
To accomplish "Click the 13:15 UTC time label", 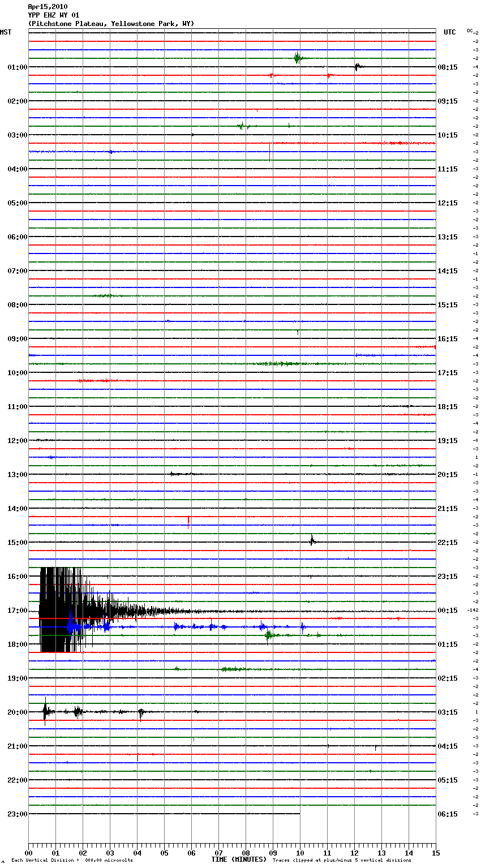I will [448, 237].
